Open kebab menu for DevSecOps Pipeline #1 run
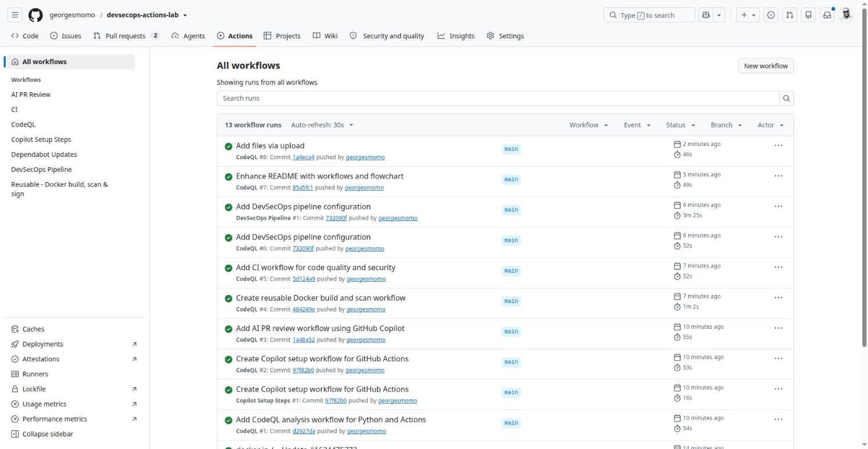Viewport: 868px width, 449px height. point(779,206)
